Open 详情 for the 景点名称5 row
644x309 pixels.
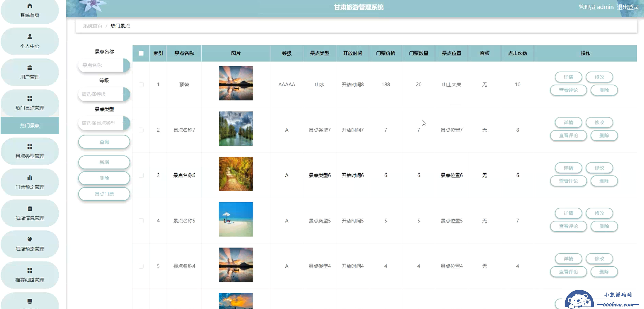pos(569,213)
